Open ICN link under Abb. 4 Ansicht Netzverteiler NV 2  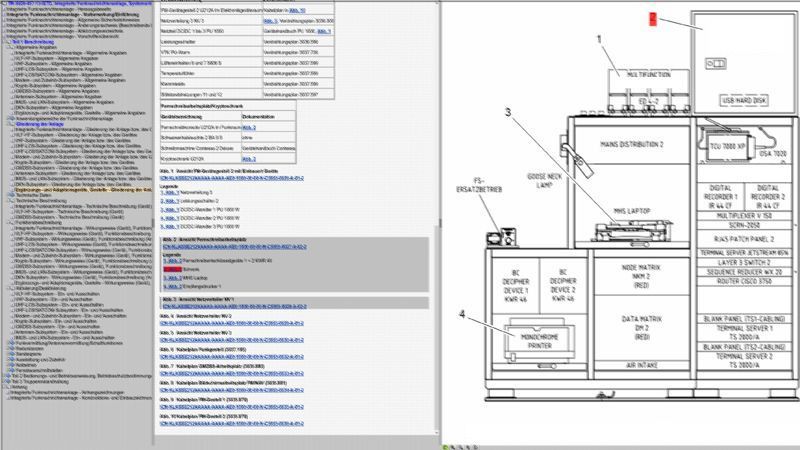(232, 323)
